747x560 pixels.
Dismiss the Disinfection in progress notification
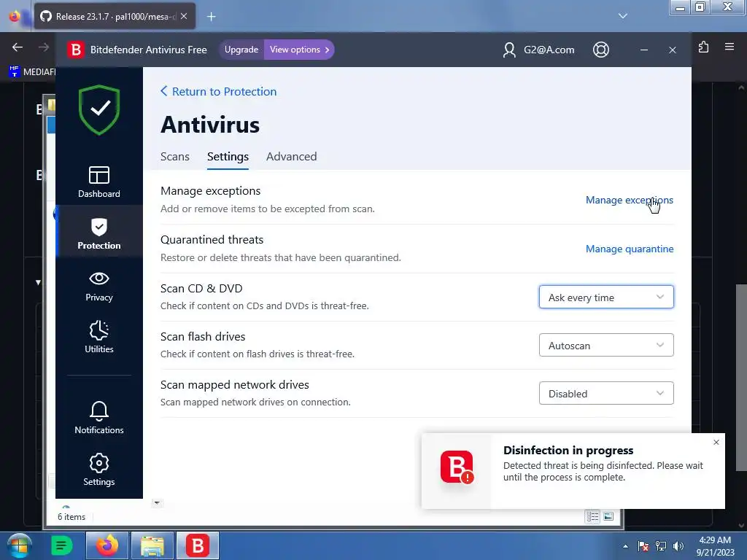pyautogui.click(x=716, y=443)
